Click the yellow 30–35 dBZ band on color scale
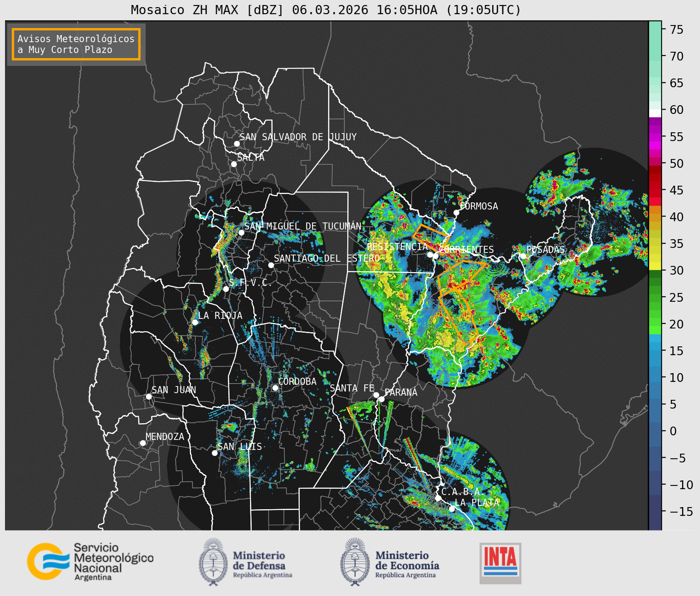The image size is (700, 596). pos(655,257)
